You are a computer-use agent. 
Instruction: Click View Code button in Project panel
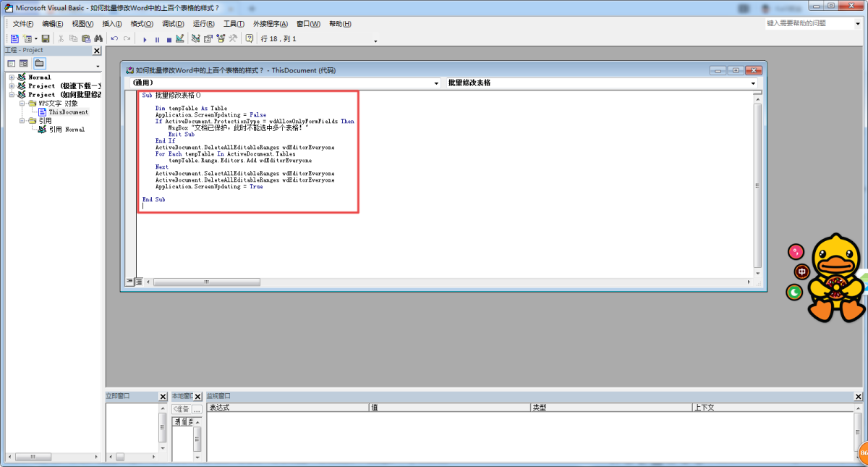[x=12, y=64]
